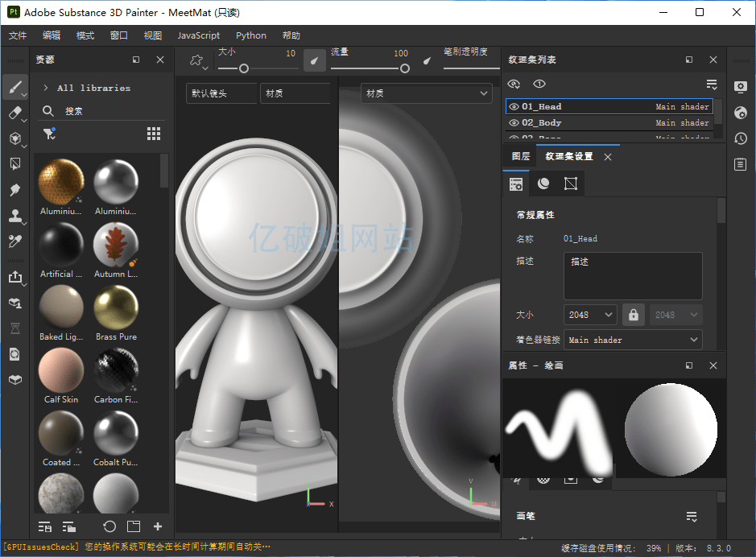Open texture set settings menu icon
The width and height of the screenshot is (756, 557).
[712, 85]
